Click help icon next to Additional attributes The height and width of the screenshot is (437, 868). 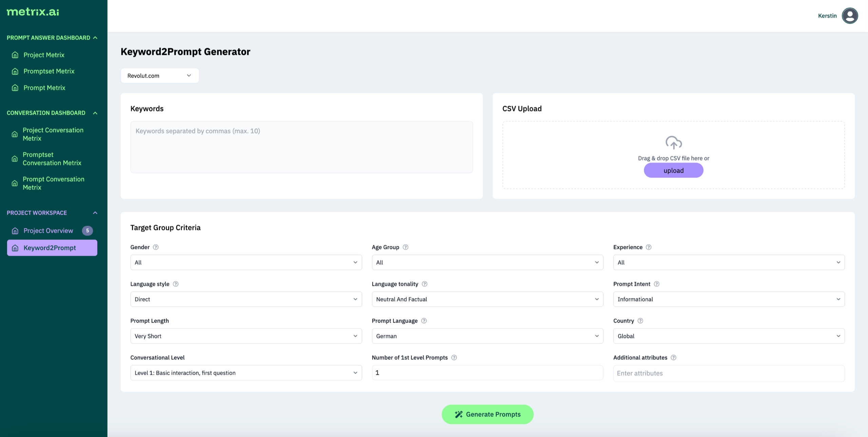[x=673, y=357]
